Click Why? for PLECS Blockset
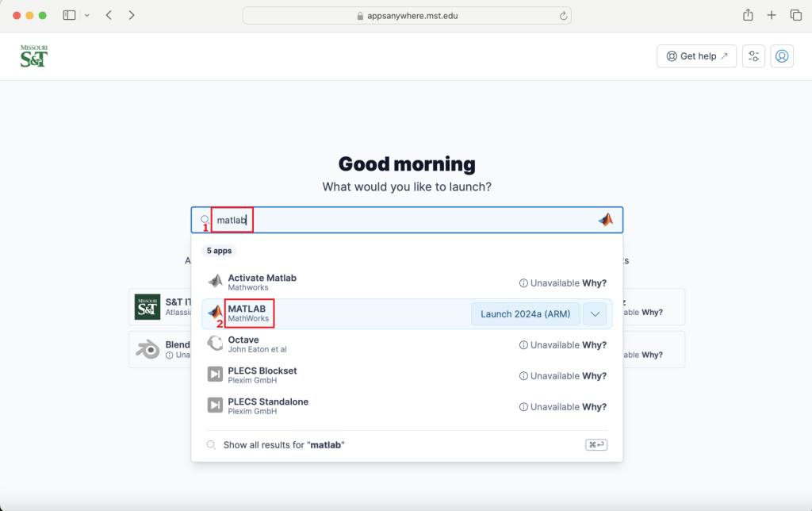 coord(594,376)
